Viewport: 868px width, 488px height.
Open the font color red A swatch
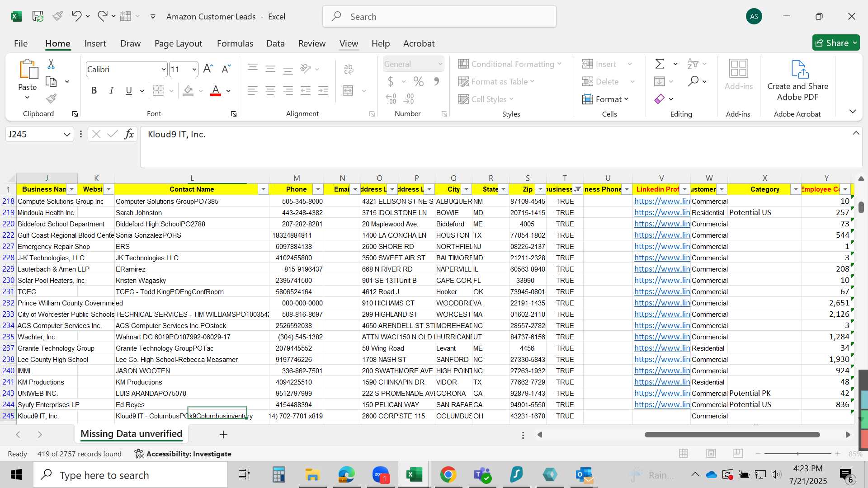(216, 91)
